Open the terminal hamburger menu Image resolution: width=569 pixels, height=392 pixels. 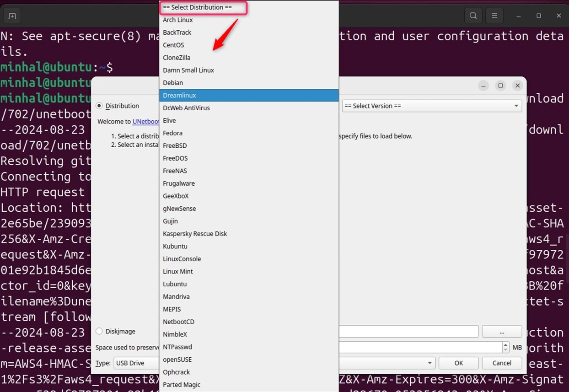(494, 16)
